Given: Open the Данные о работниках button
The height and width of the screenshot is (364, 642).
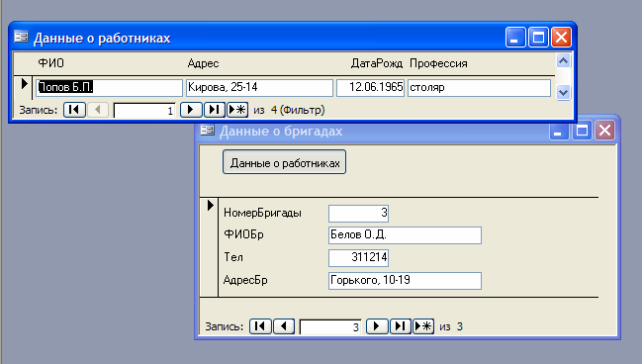Looking at the screenshot, I should [x=285, y=162].
